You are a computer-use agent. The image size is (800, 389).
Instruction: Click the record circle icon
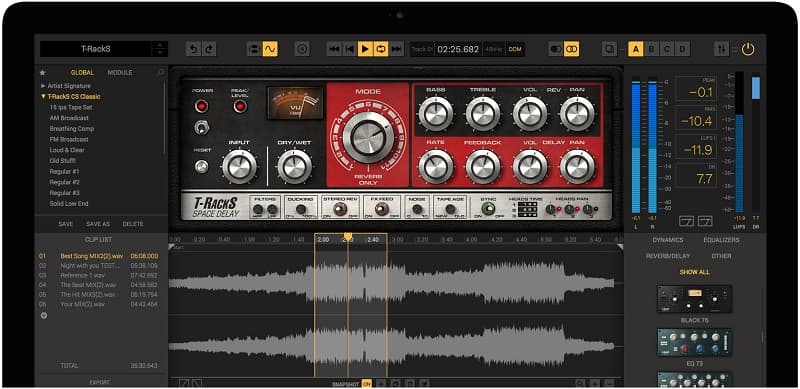pyautogui.click(x=302, y=49)
